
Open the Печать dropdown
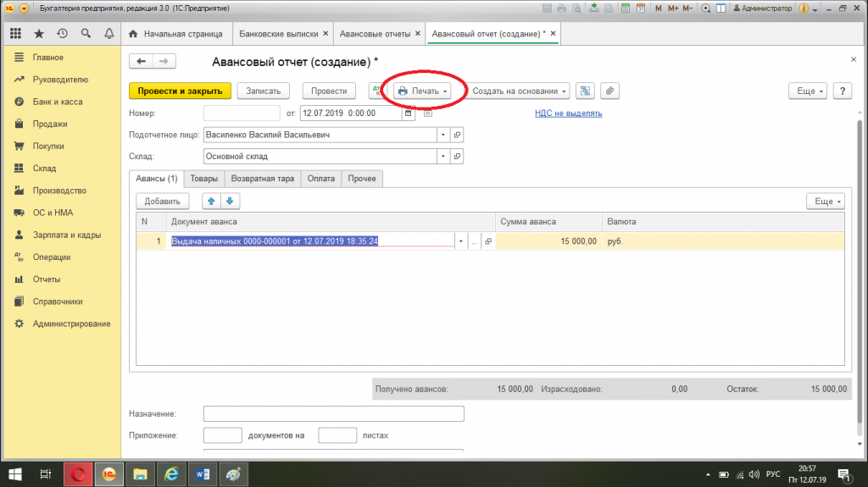422,91
